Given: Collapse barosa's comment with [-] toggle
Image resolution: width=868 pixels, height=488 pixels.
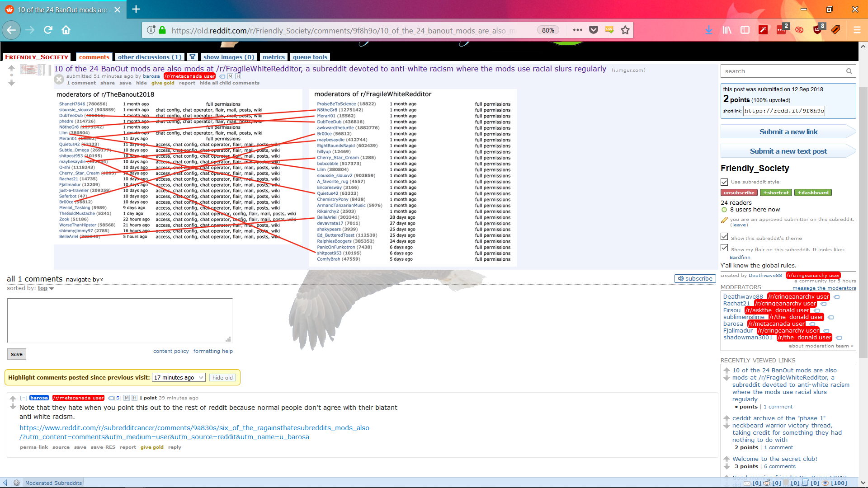Looking at the screenshot, I should click(x=24, y=398).
